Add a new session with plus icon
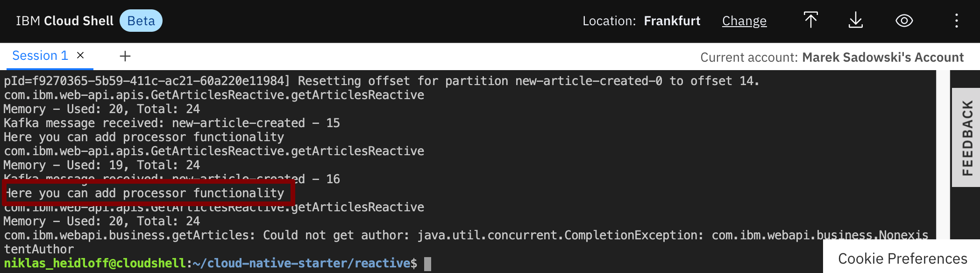 tap(125, 56)
